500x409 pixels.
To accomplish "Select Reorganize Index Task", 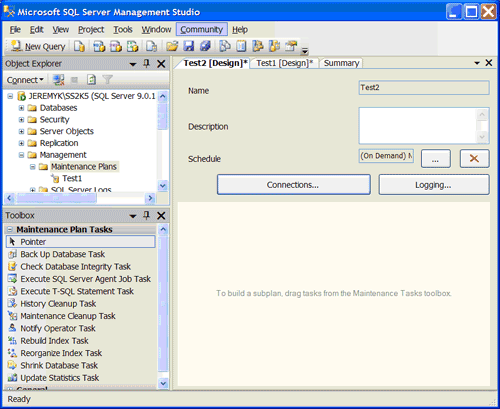I will pos(81,353).
